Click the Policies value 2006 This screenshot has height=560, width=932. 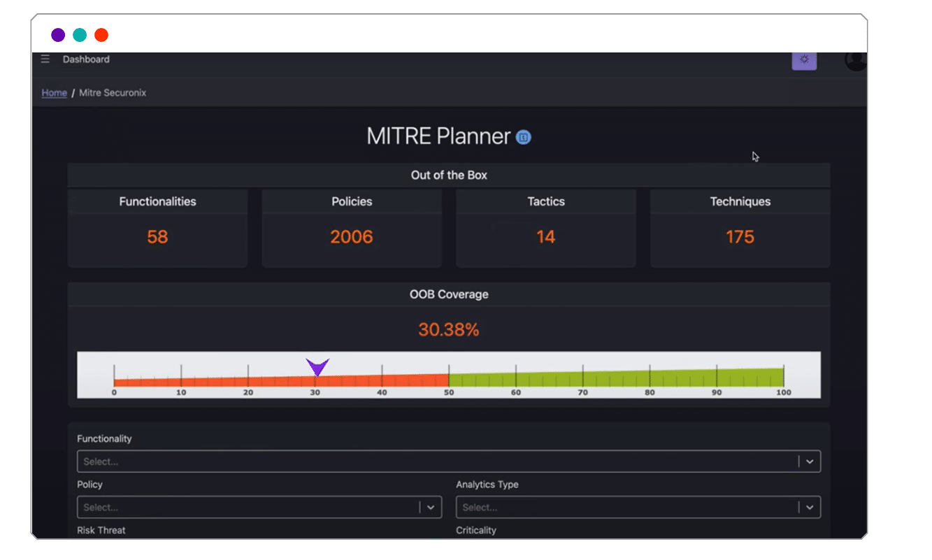coord(352,237)
